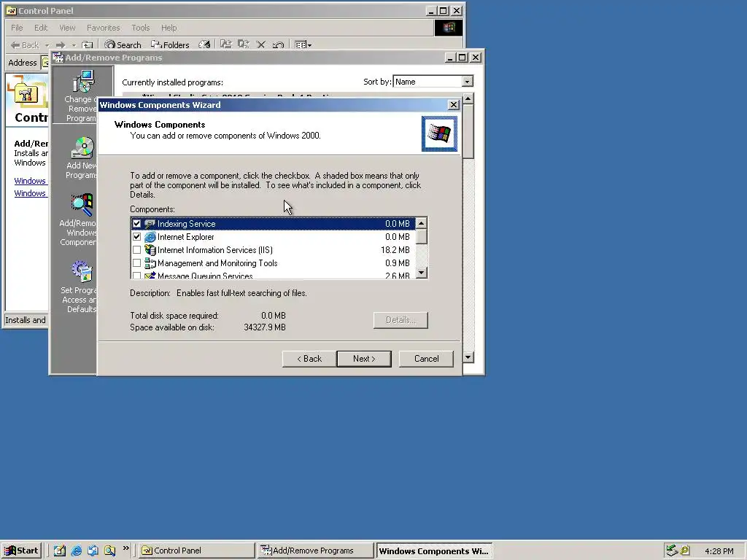Click the search quick launch icon
747x560 pixels.
click(109, 551)
